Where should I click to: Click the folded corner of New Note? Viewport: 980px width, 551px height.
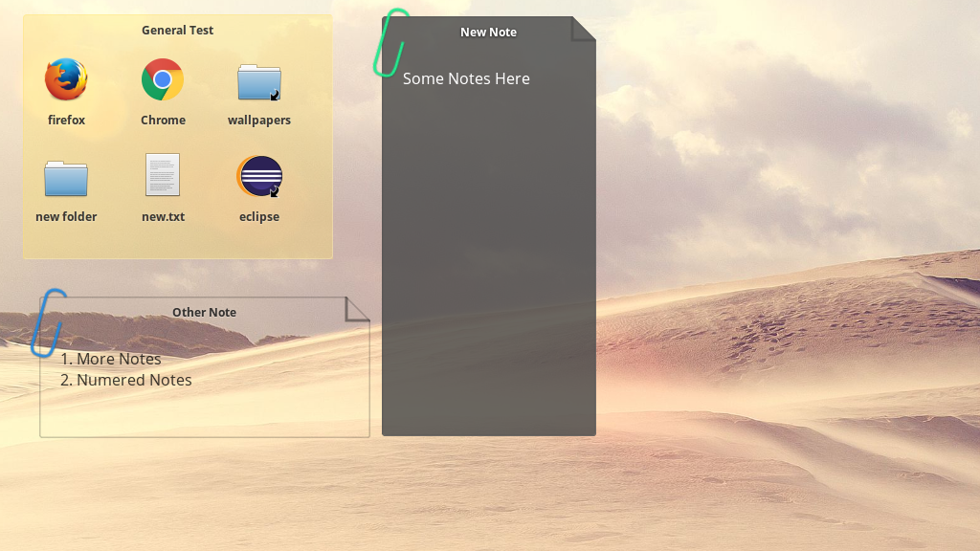point(583,29)
